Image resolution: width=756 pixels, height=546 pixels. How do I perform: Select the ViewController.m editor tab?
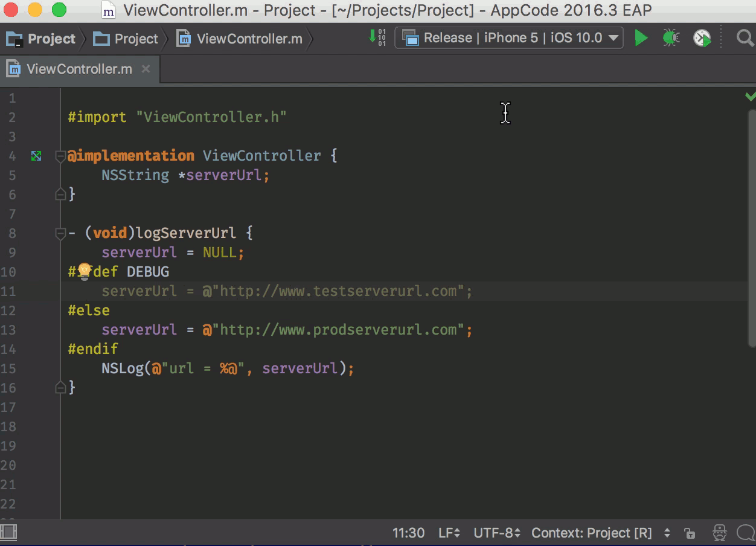click(78, 69)
